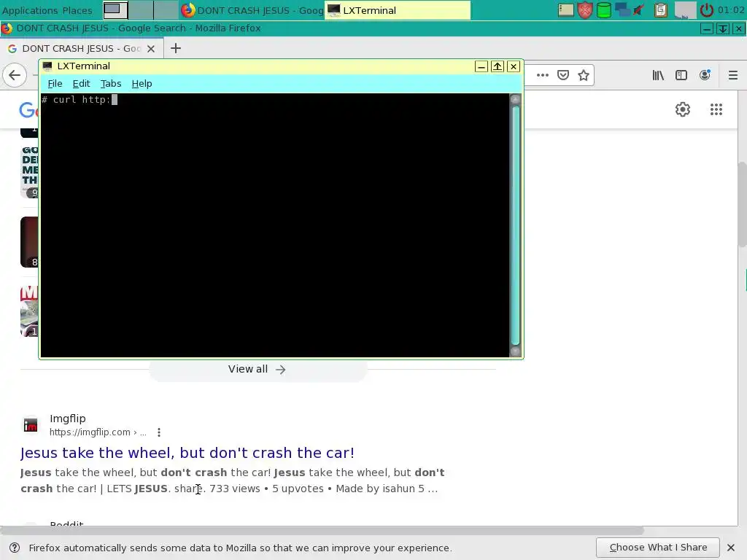Click the Firefox horizontal page scrollbar
Viewport: 747px width, 560px height.
[322, 530]
